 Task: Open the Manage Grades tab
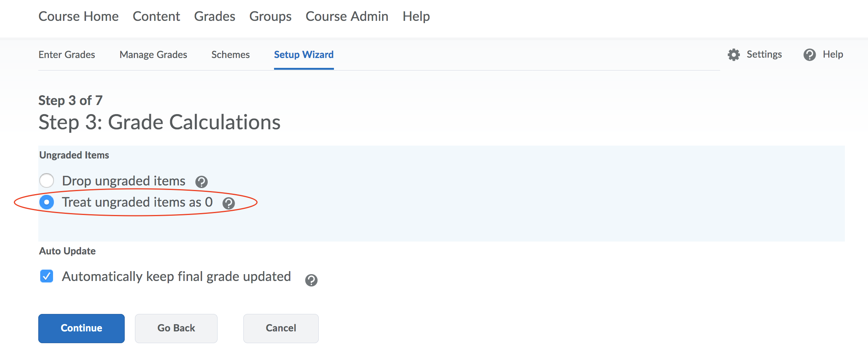click(153, 55)
